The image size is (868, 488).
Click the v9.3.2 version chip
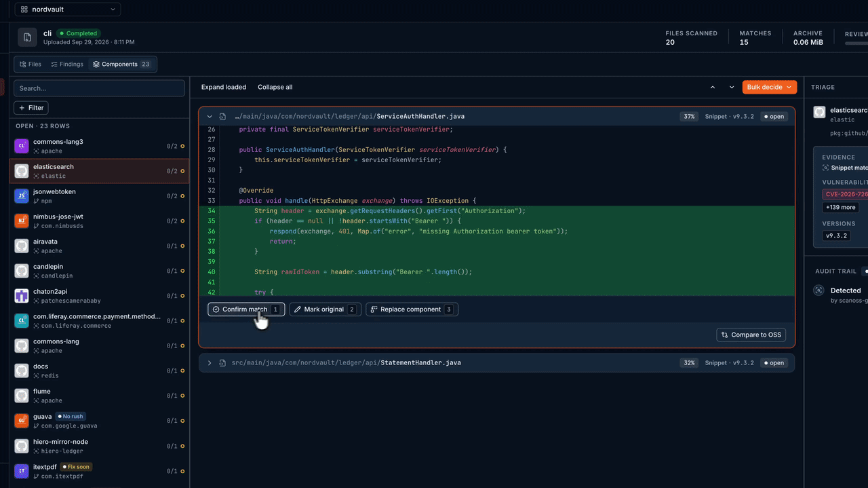(836, 236)
